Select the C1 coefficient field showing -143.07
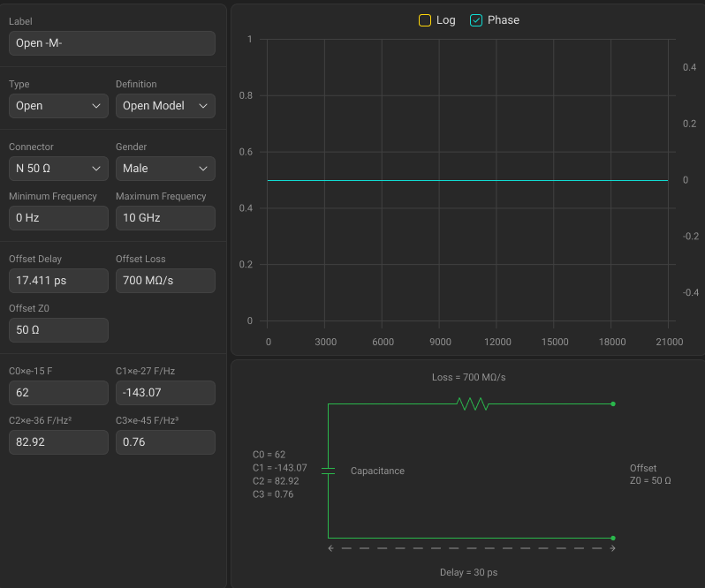Viewport: 705px width, 588px height. pyautogui.click(x=165, y=393)
